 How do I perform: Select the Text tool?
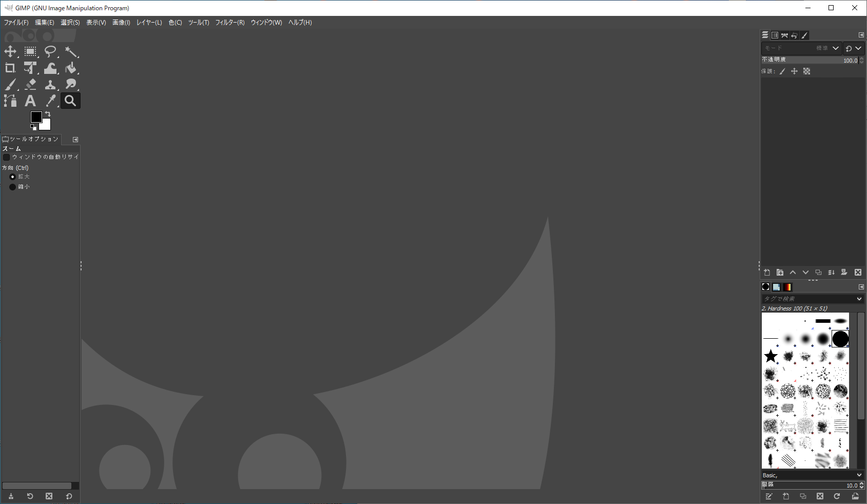coord(30,101)
